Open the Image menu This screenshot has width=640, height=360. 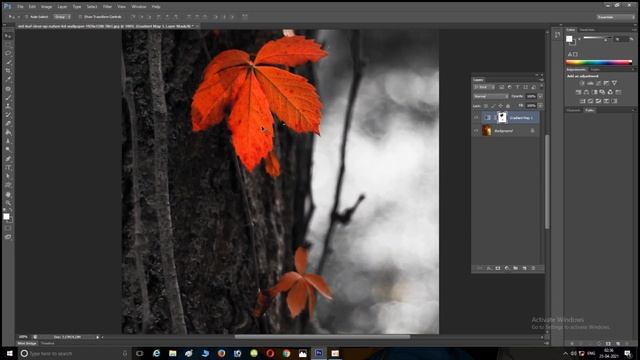[x=46, y=7]
